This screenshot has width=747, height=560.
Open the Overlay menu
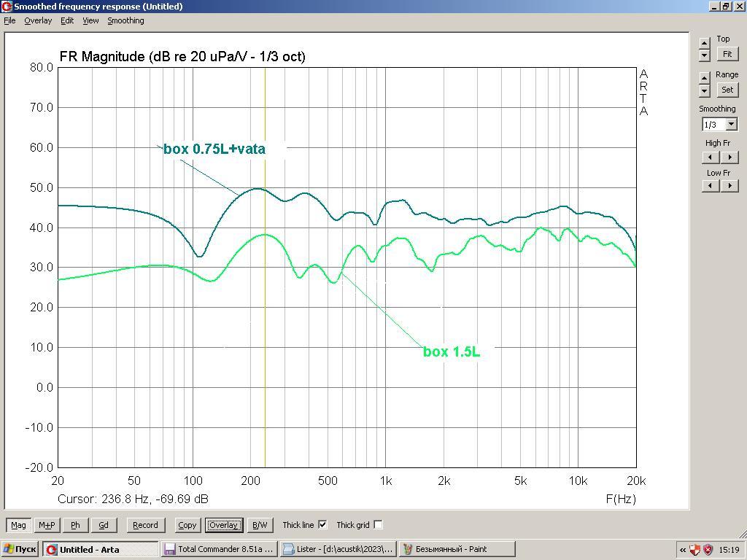pyautogui.click(x=38, y=20)
